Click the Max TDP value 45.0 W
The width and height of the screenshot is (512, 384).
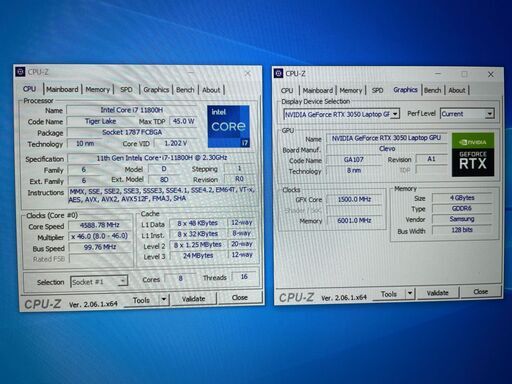pyautogui.click(x=183, y=121)
